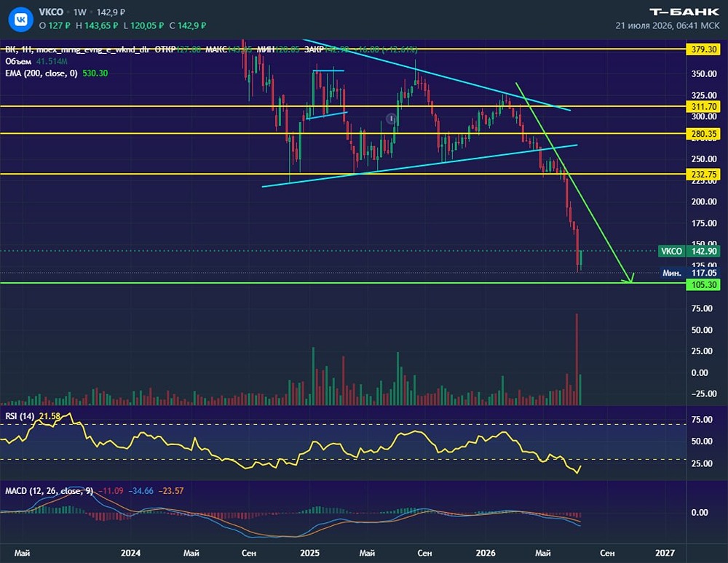Select the 311.70 yellow price label
Screen dimensions: 728x563
point(703,107)
